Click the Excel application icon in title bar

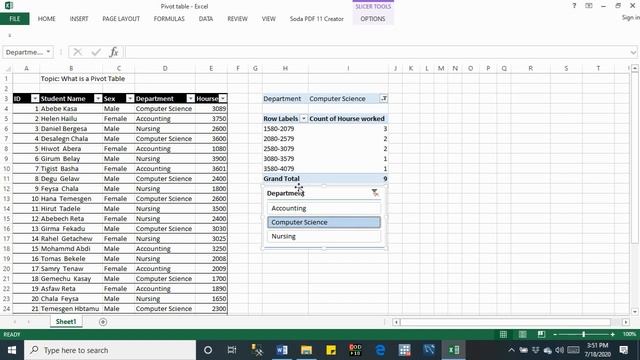pos(9,5)
